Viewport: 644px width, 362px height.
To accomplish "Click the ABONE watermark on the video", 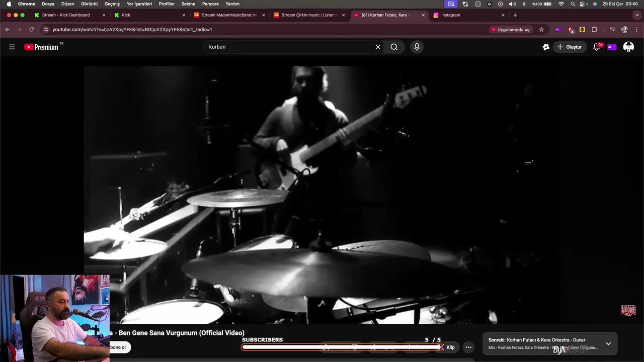I will 628,310.
